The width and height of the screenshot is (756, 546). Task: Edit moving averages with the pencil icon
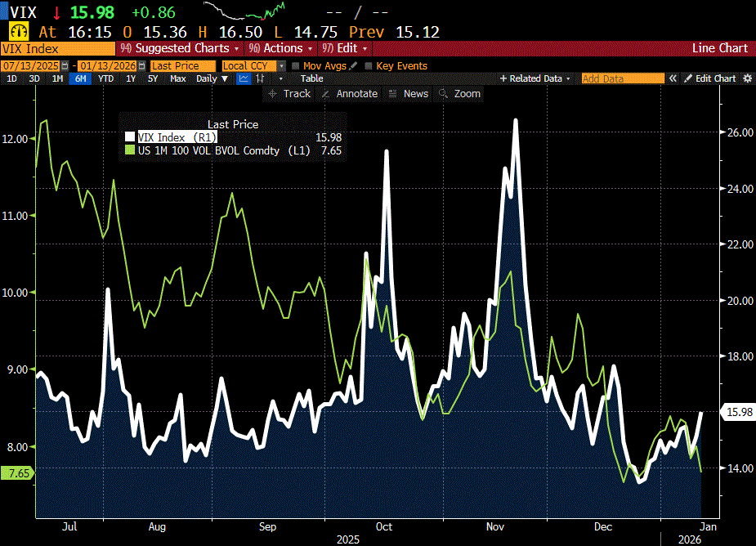(x=353, y=65)
